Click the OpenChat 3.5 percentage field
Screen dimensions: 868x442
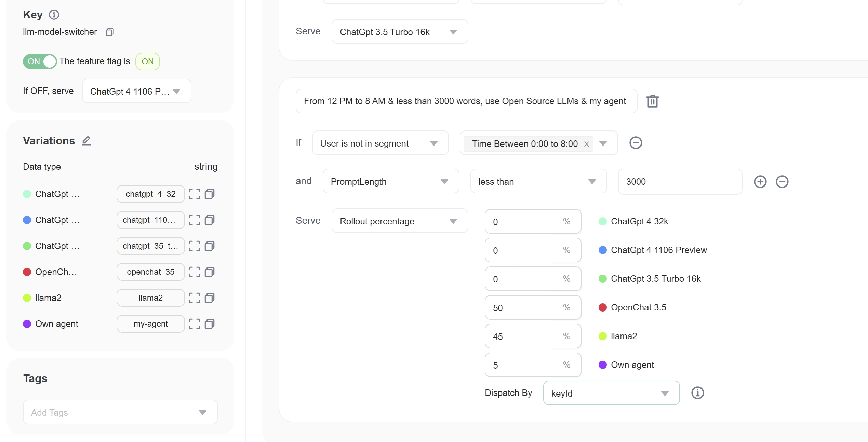click(x=533, y=307)
